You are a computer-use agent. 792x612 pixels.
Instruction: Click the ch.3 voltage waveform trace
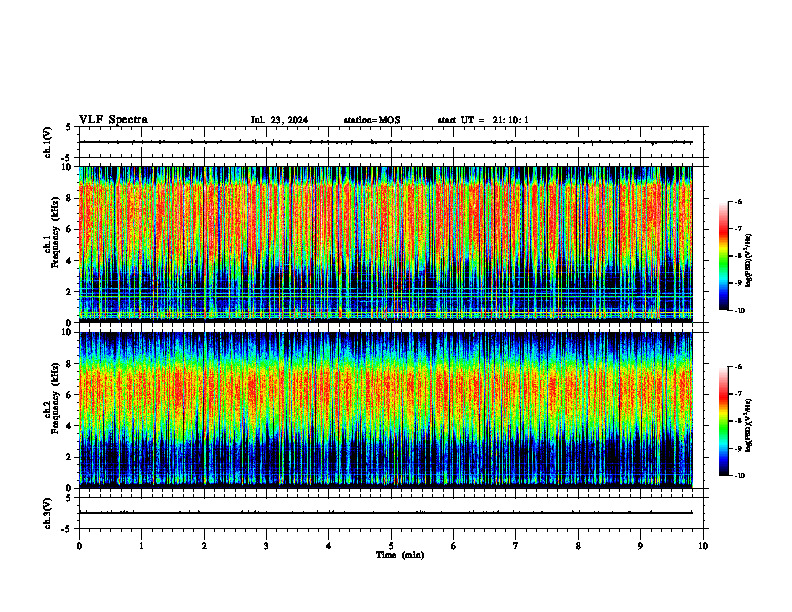click(385, 513)
